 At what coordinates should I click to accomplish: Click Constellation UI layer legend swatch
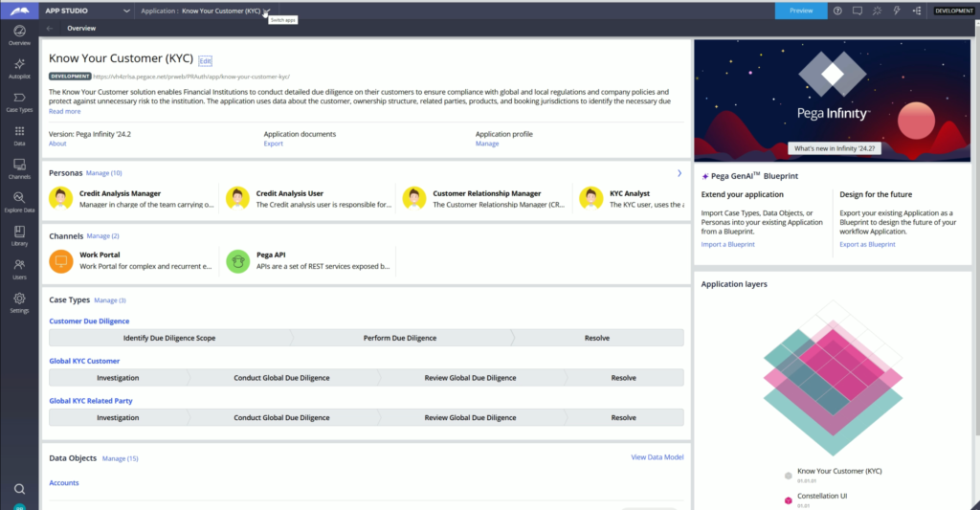click(x=789, y=500)
